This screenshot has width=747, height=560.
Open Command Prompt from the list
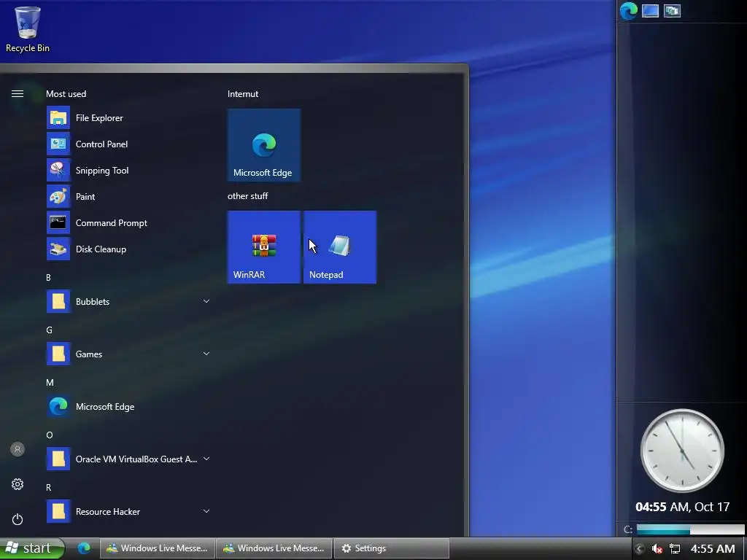pos(128,223)
